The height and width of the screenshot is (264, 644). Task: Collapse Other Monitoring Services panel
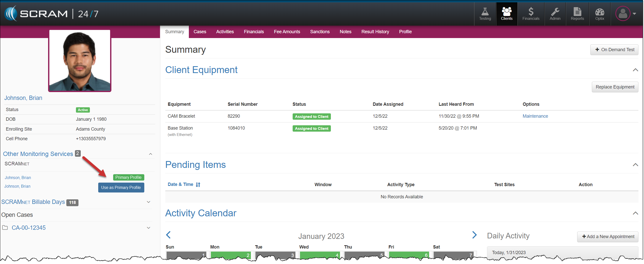point(150,154)
